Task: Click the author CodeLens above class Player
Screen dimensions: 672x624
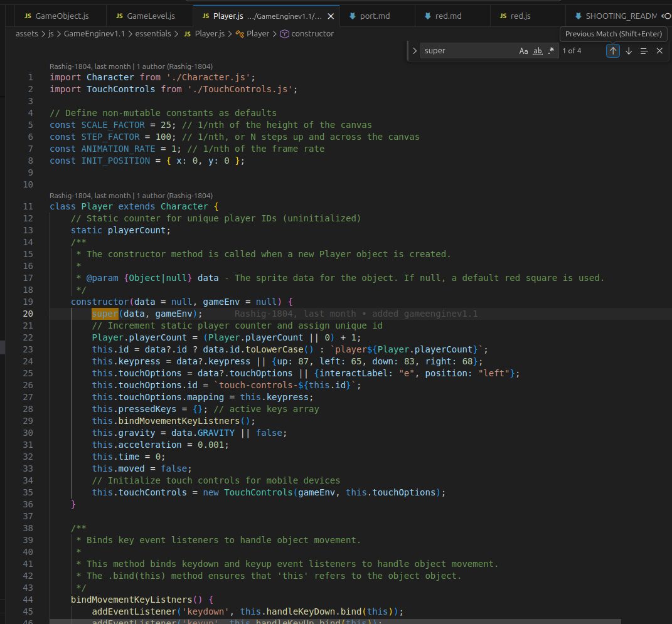Action: click(131, 196)
